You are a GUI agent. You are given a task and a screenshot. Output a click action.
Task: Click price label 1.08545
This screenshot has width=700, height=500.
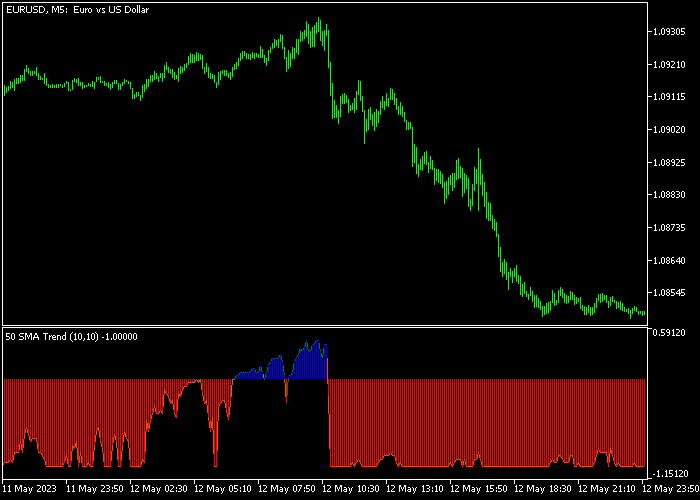coord(670,293)
